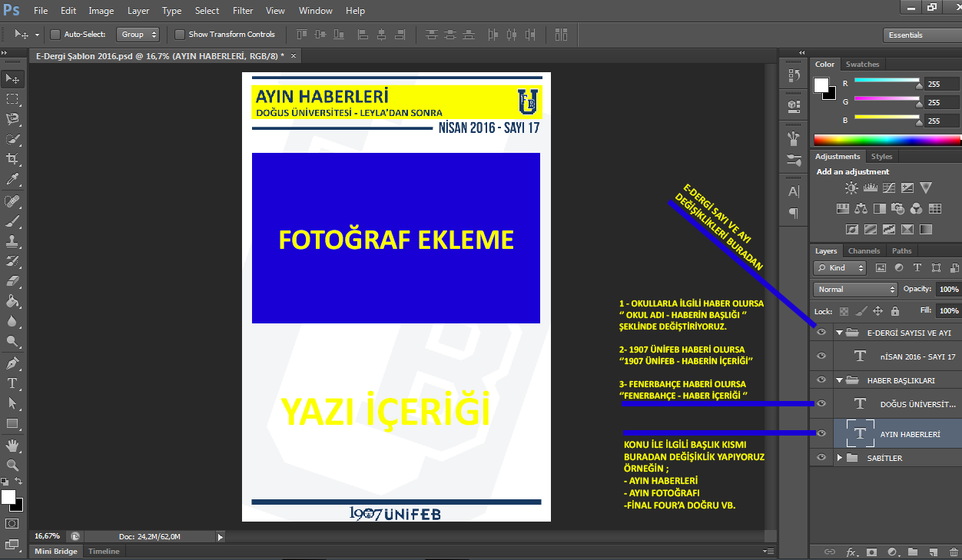Click the Lock all layer icon
Image resolution: width=962 pixels, height=560 pixels.
(894, 311)
